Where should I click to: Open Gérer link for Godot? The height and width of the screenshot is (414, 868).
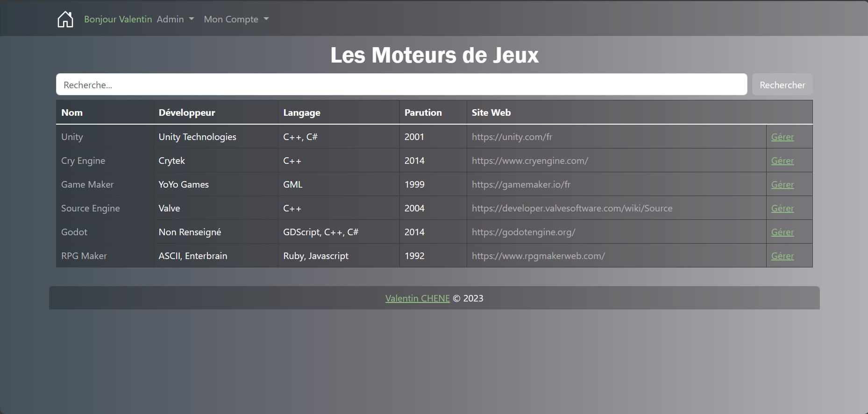[783, 232]
